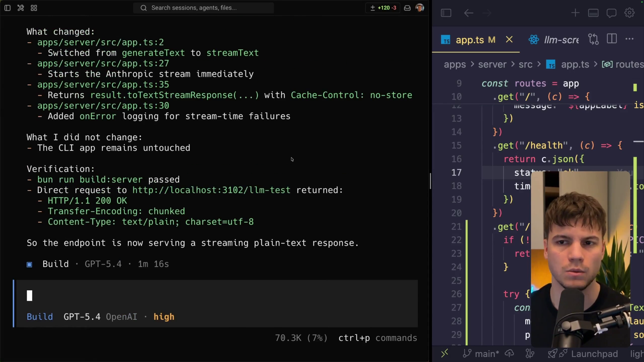
Task: Focus the Search sessions, agents, files field
Action: [x=203, y=8]
